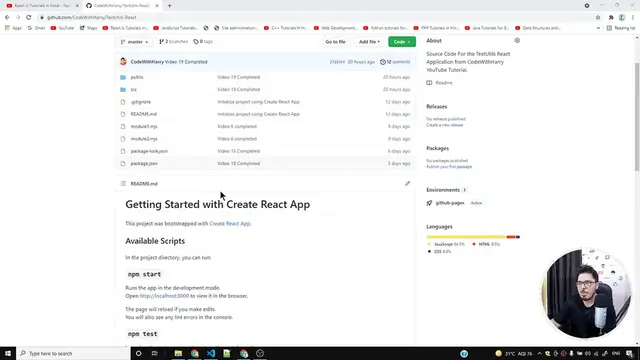Click the public folder icon
640x360 pixels.
123,77
